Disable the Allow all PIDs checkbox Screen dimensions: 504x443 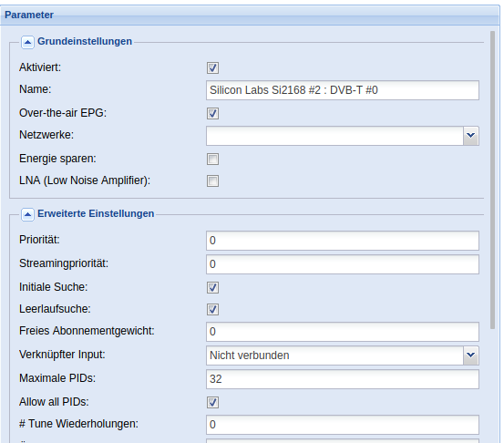(212, 403)
